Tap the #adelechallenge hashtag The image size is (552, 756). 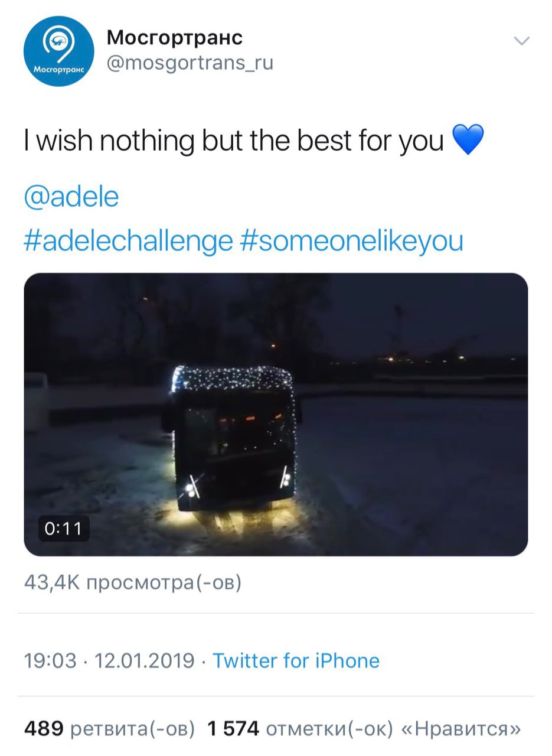128,241
